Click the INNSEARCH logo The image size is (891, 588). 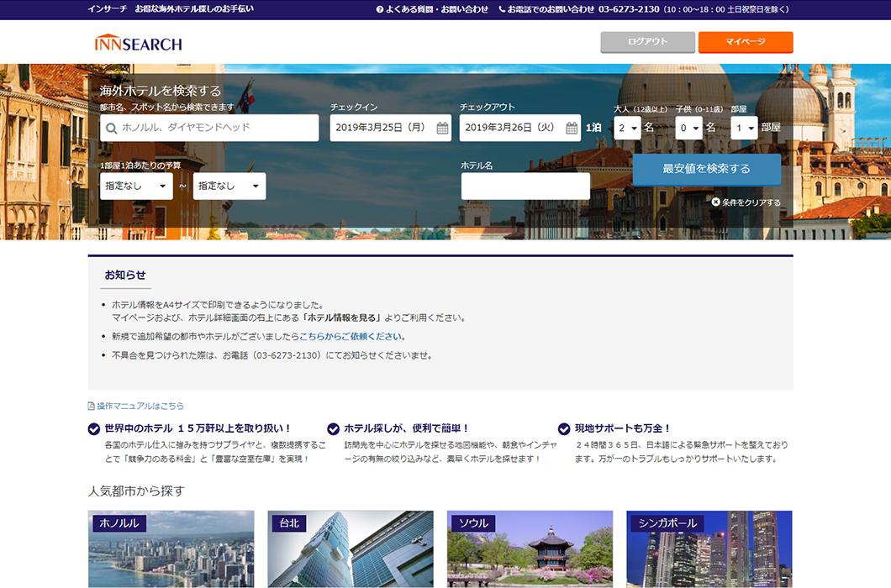138,43
